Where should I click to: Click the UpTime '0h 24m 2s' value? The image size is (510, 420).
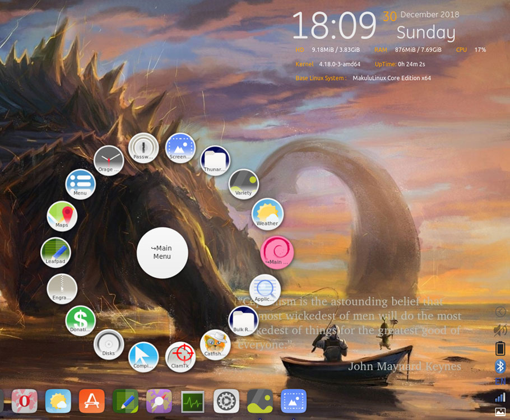pos(411,64)
